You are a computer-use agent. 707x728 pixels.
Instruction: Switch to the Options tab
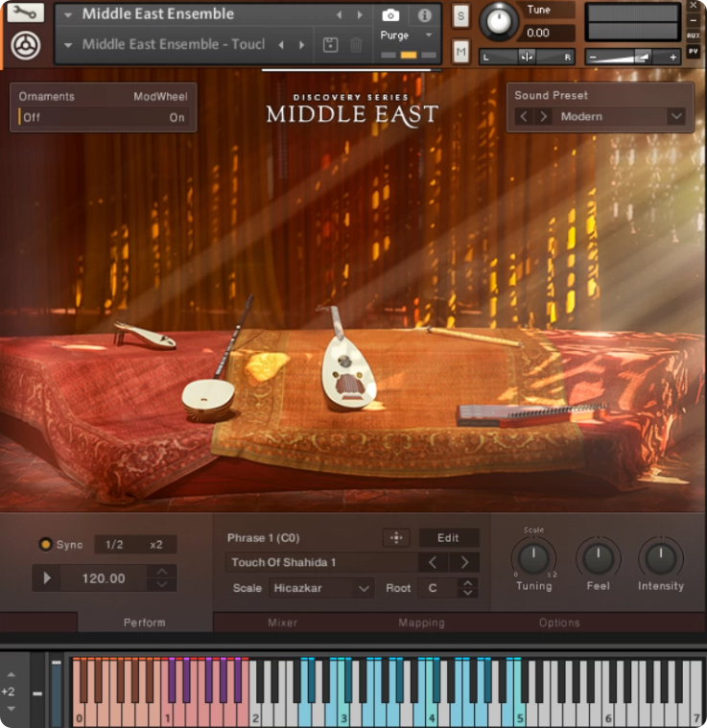pos(559,622)
